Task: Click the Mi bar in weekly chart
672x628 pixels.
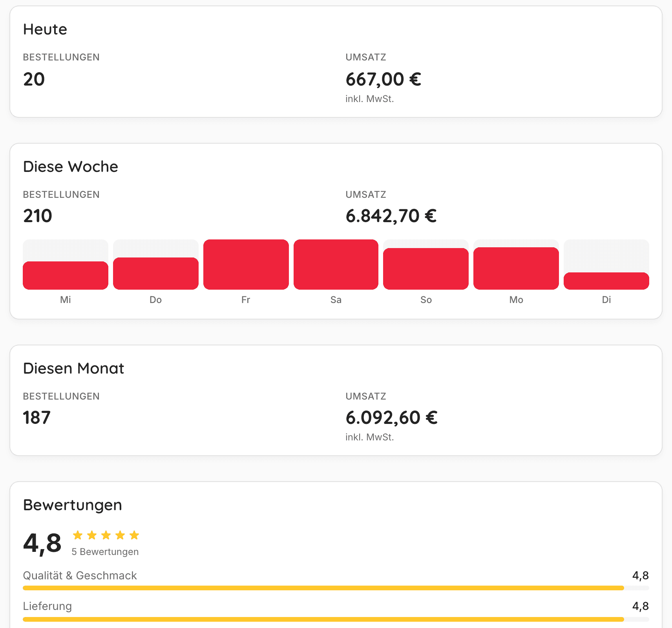Action: (66, 275)
